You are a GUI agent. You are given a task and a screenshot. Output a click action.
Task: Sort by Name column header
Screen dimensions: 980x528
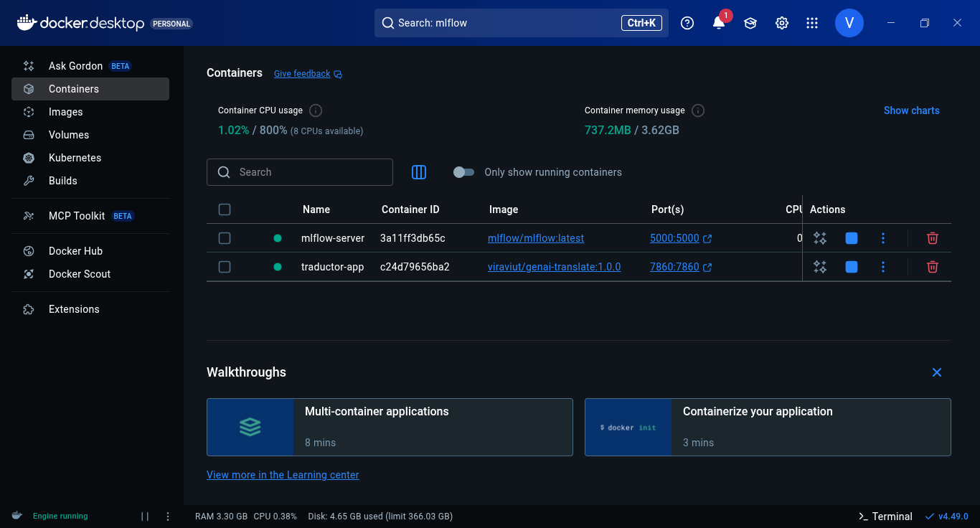coord(316,209)
